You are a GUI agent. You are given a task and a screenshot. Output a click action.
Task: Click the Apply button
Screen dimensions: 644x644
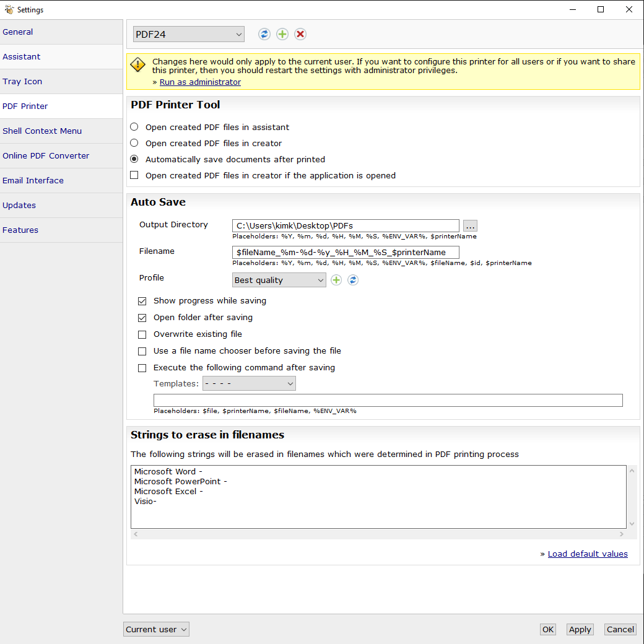(x=580, y=629)
